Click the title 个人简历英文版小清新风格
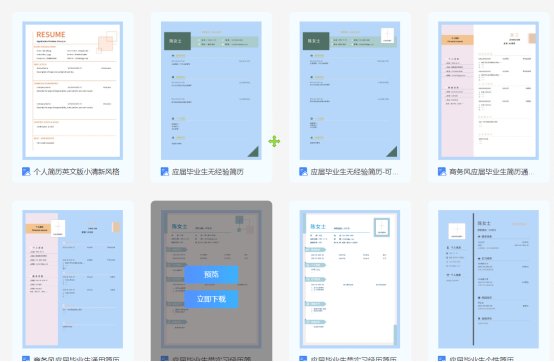 point(76,172)
